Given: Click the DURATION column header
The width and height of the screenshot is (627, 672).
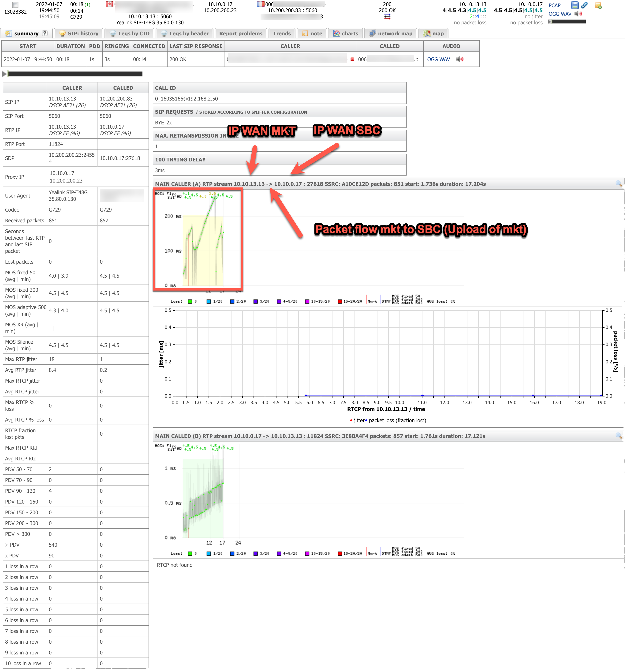Looking at the screenshot, I should [71, 46].
